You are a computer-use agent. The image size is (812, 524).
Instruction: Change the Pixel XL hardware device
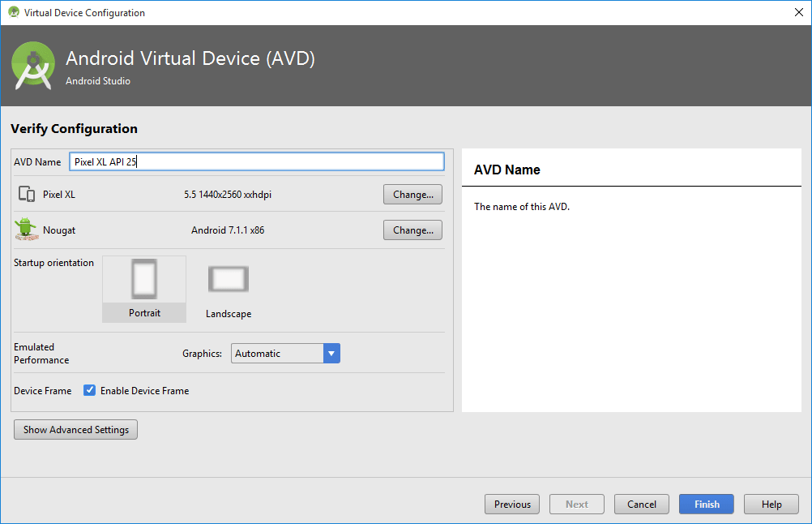tap(412, 195)
